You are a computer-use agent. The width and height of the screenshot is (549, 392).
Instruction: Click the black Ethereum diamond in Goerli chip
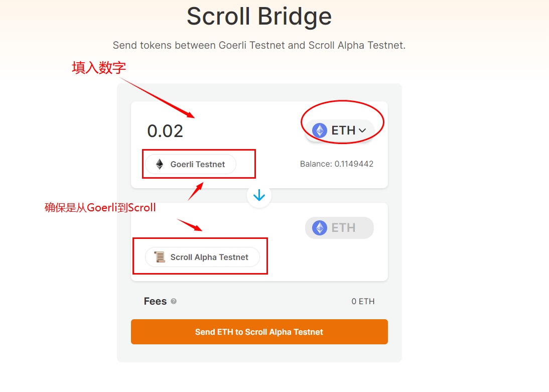[x=160, y=164]
